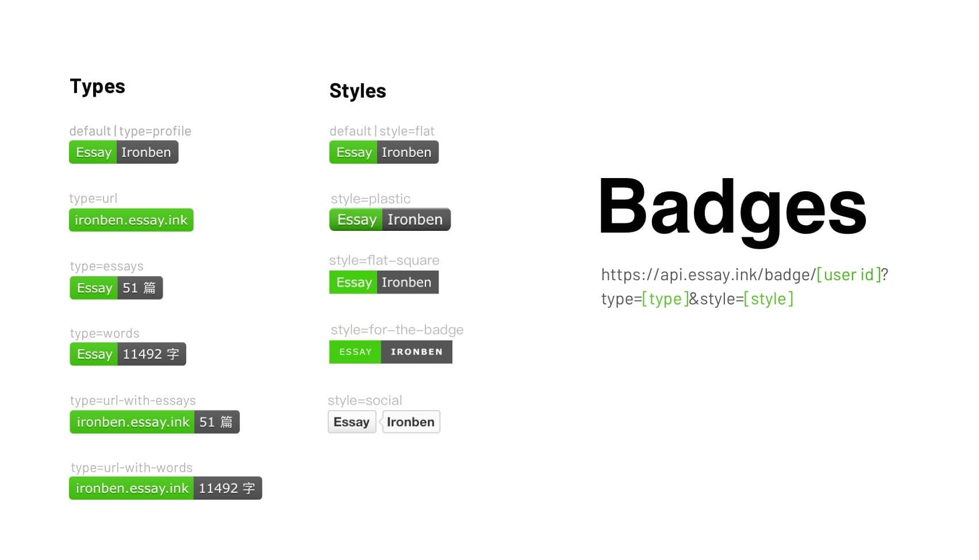
Task: Click the uppercase ESSAY IRONBEN for-the-badge badge
Action: 391,352
